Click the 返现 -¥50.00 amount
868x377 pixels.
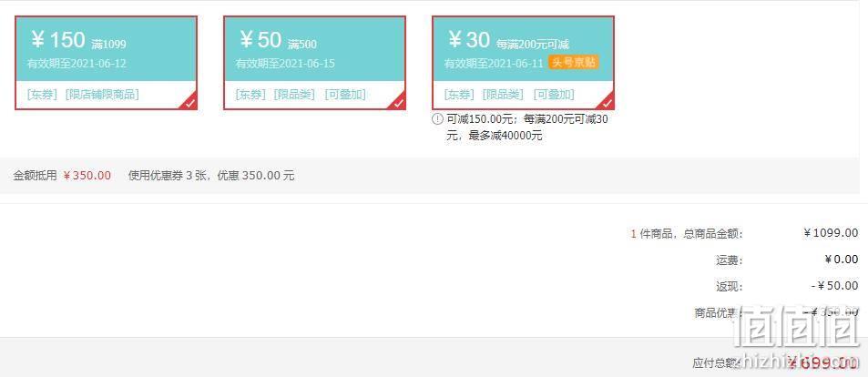click(835, 286)
